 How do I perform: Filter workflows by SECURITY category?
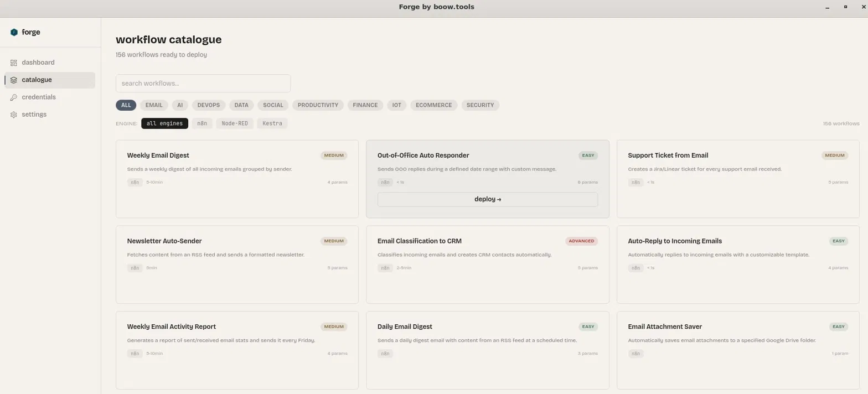click(x=480, y=105)
